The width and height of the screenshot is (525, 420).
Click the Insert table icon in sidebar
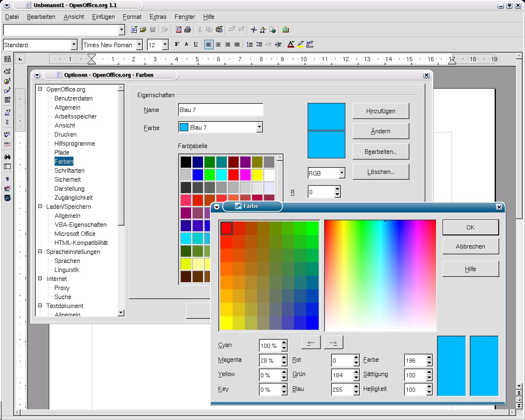(7, 59)
